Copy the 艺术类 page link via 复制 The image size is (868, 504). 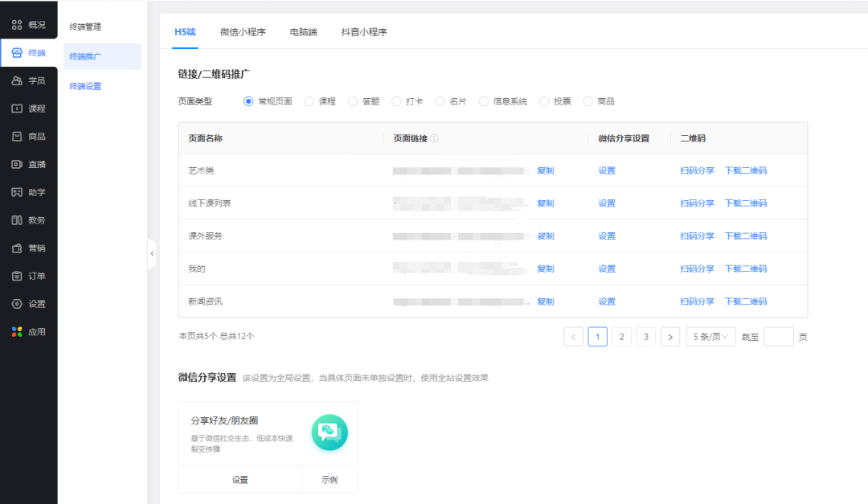(x=545, y=170)
